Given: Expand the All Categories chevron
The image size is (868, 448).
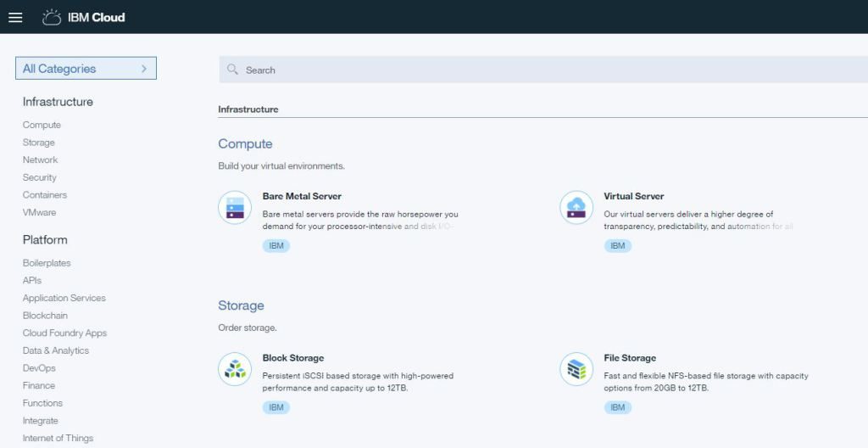Looking at the screenshot, I should [144, 69].
